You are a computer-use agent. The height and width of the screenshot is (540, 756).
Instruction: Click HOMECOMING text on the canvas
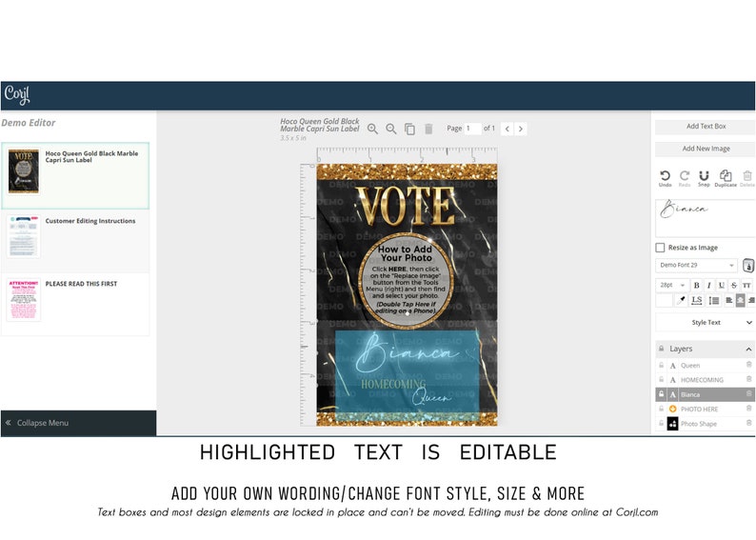393,384
